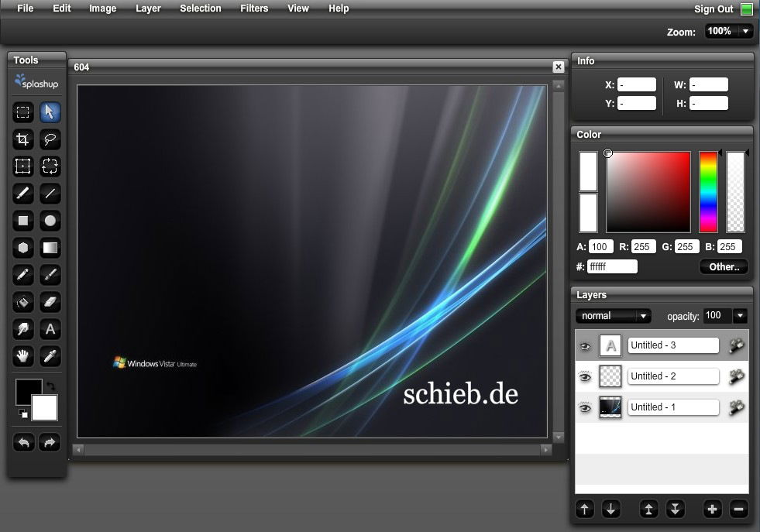
Task: Move layer to top of stack
Action: pos(648,510)
